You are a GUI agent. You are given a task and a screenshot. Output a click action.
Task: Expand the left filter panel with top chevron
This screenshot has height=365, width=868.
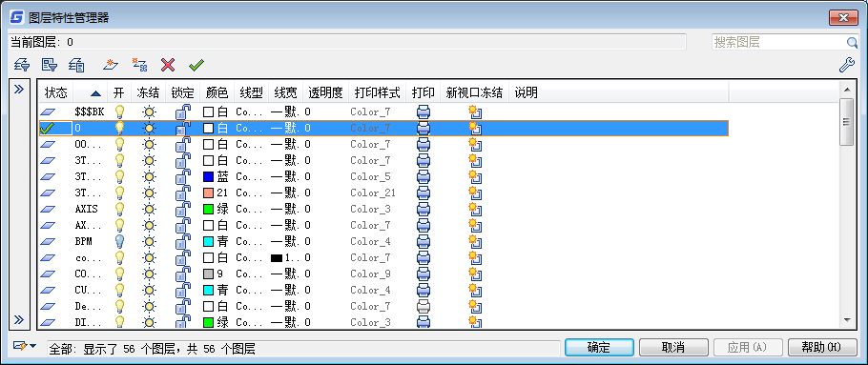pos(19,89)
